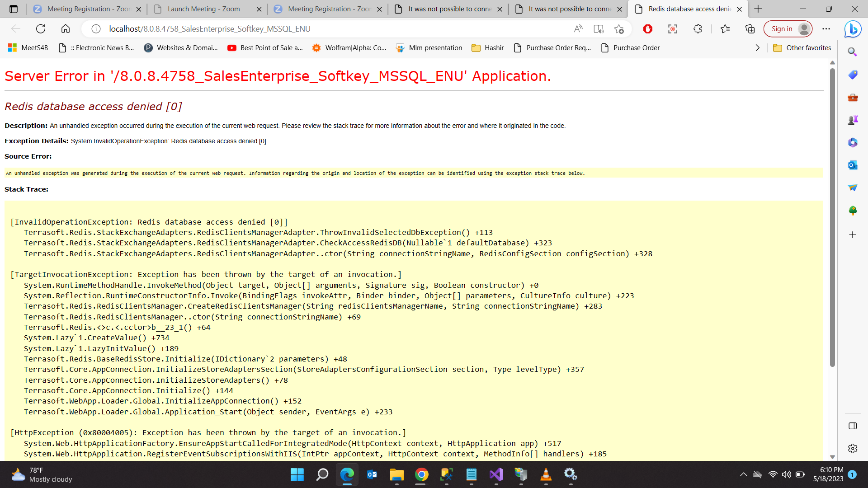This screenshot has width=868, height=488.
Task: Open the sidebar Drop paper-plane icon
Action: pyautogui.click(x=853, y=188)
